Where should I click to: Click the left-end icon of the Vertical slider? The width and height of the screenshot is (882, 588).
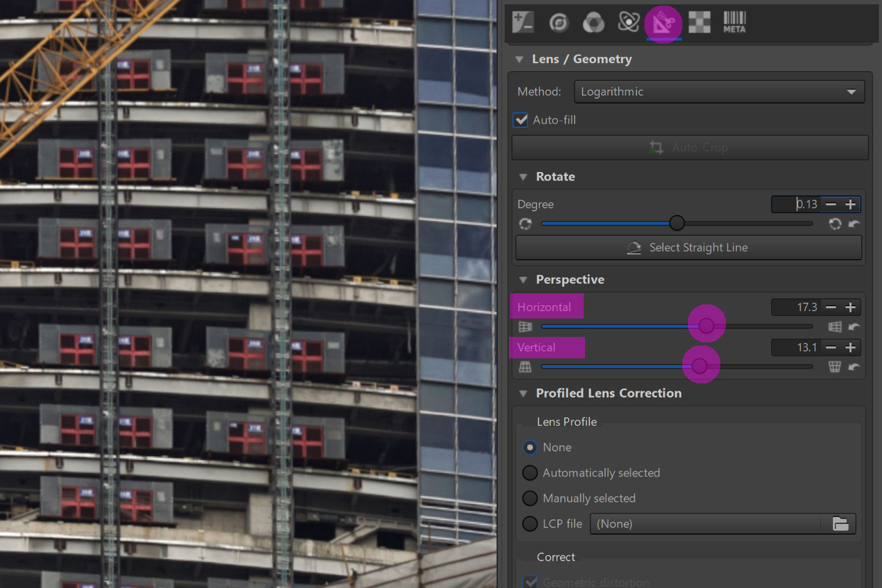(526, 367)
